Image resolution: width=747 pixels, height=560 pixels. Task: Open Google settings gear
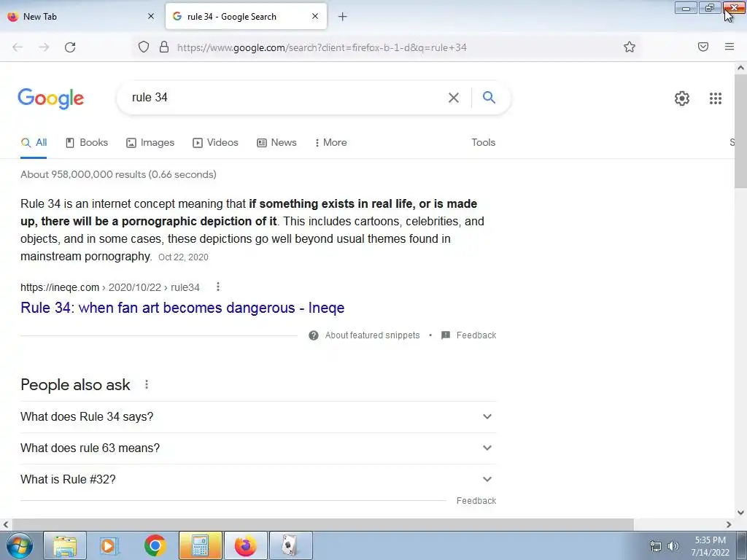coord(682,98)
